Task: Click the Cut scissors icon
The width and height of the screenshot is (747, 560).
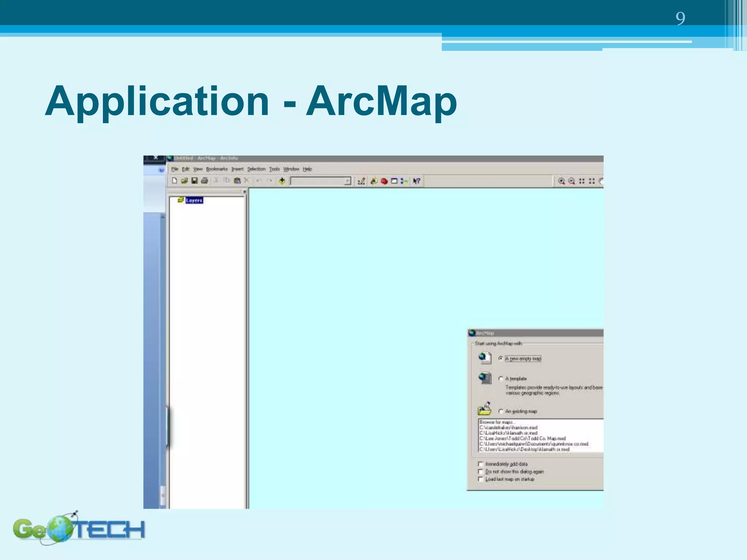Action: (x=216, y=180)
